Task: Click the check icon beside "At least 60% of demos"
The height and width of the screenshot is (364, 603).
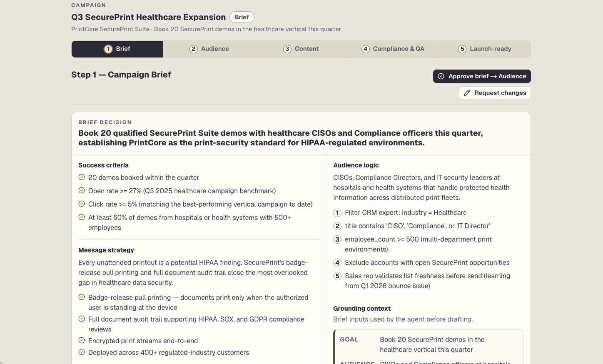Action: point(82,217)
